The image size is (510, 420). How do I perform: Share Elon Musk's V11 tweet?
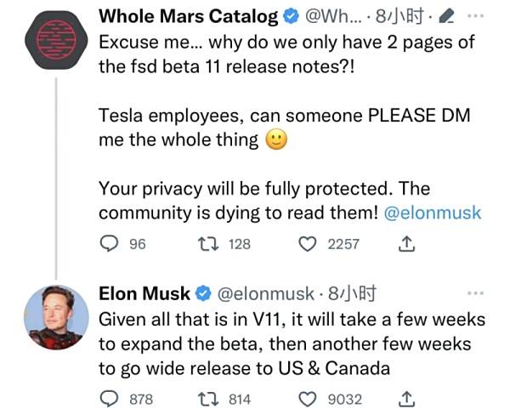(406, 399)
